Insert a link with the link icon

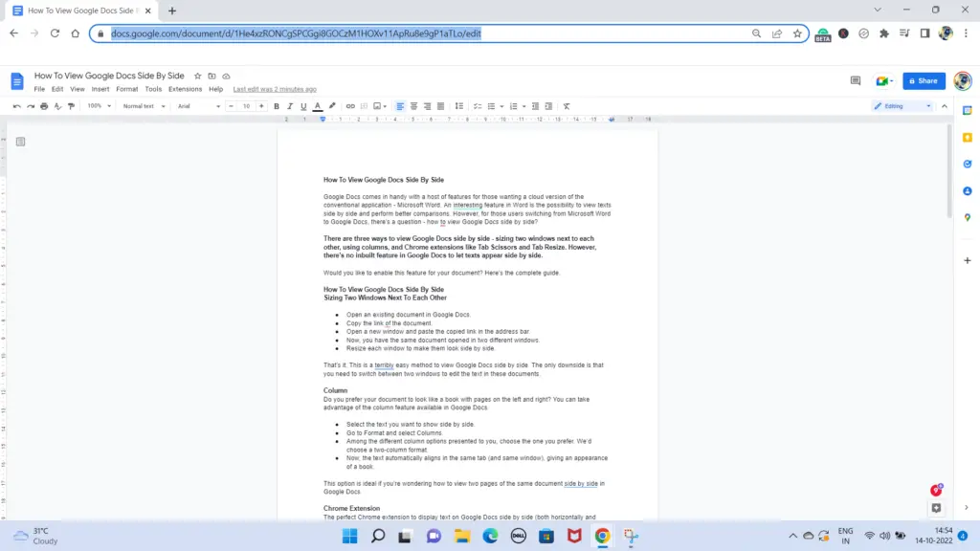pos(350,106)
